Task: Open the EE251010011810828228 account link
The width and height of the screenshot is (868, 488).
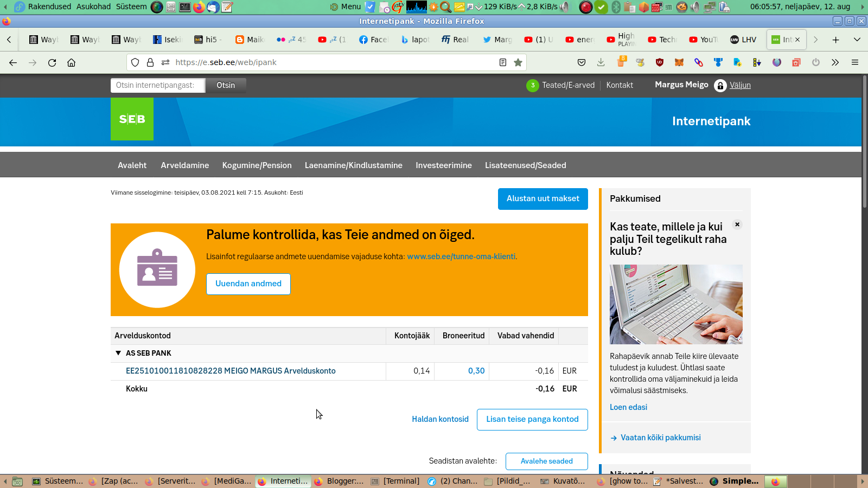Action: tap(231, 371)
